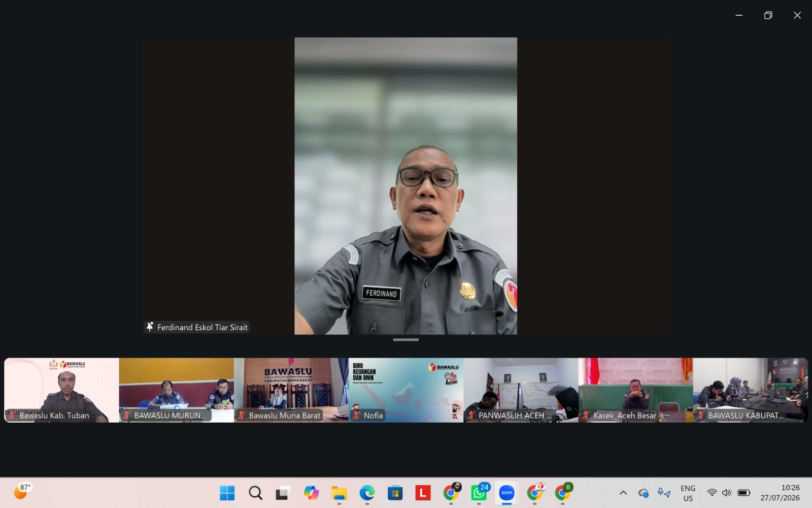The width and height of the screenshot is (812, 508).
Task: Select the BAWASLU KABUPAT... participant thumbnail
Action: [751, 390]
